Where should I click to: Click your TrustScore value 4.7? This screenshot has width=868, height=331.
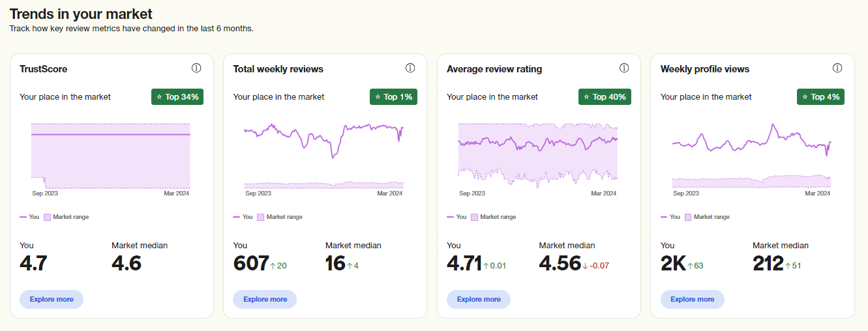click(33, 263)
